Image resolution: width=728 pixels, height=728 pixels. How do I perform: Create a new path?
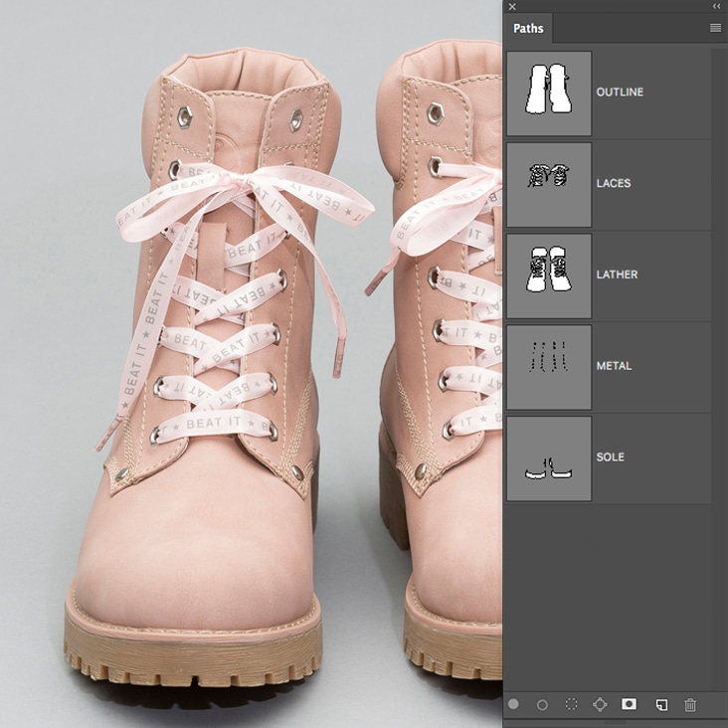661,704
